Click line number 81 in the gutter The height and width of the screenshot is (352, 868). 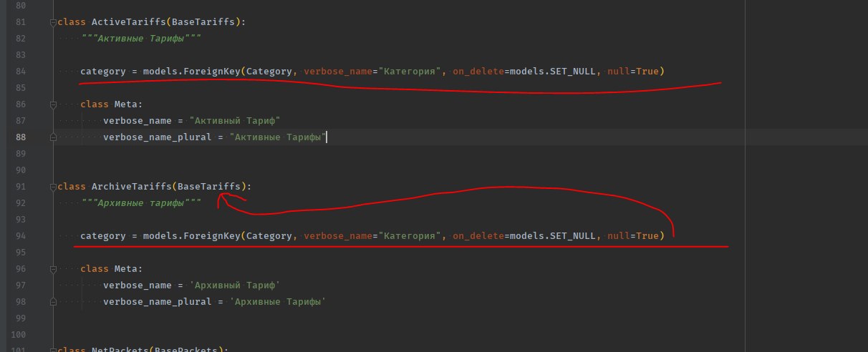(20, 22)
